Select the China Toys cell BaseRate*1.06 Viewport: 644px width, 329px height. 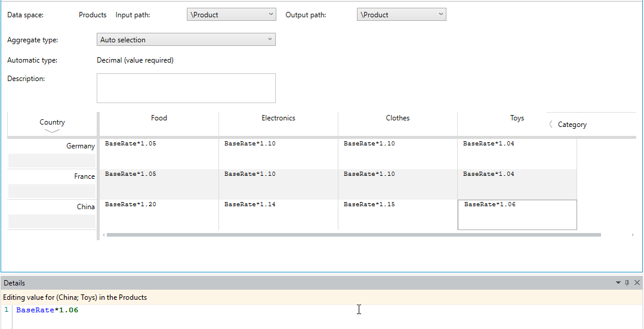[517, 215]
